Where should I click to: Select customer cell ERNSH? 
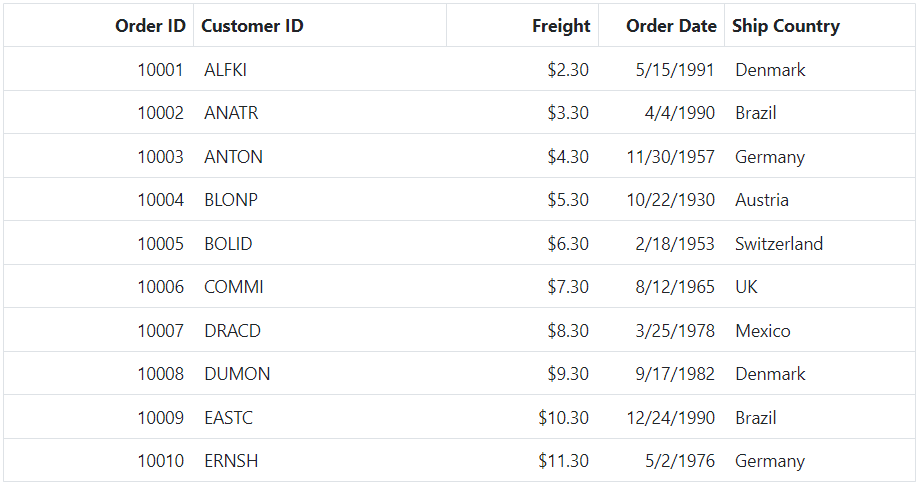(320, 461)
